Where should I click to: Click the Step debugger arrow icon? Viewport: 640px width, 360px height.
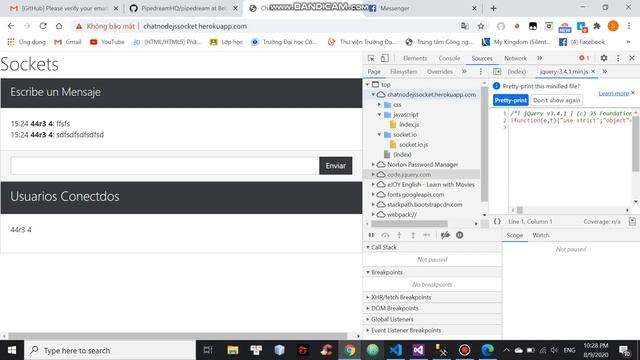[x=427, y=235]
